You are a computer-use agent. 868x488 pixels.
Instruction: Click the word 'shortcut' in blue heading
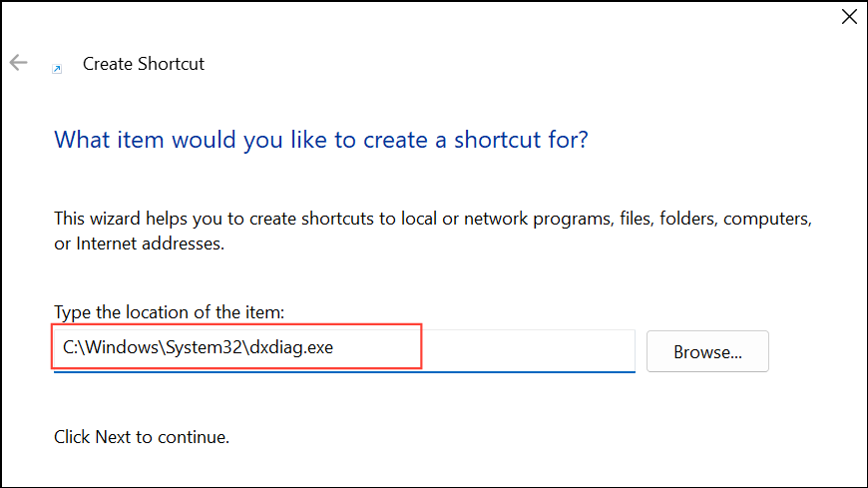498,140
